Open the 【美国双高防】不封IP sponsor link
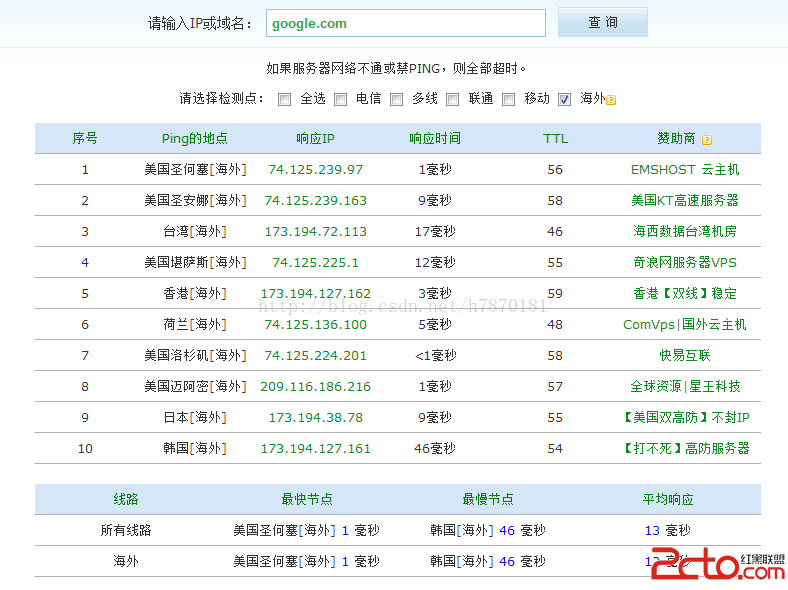This screenshot has width=788, height=590. (x=685, y=418)
